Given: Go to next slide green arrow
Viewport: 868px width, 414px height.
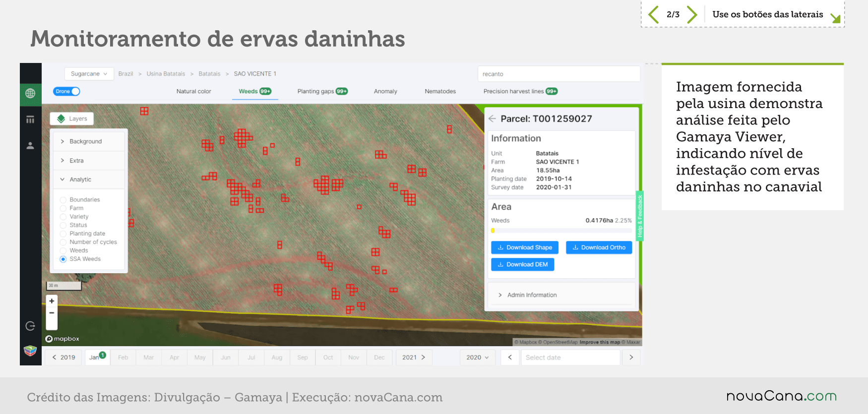Looking at the screenshot, I should point(692,14).
